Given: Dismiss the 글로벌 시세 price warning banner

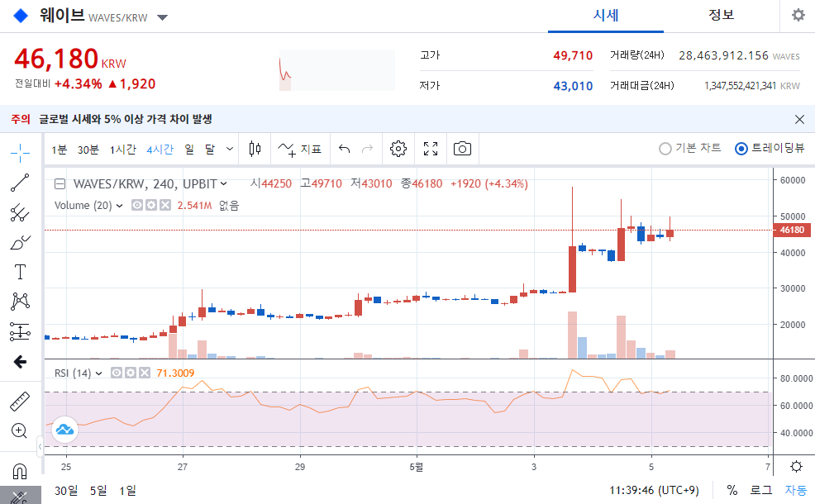Looking at the screenshot, I should (799, 120).
